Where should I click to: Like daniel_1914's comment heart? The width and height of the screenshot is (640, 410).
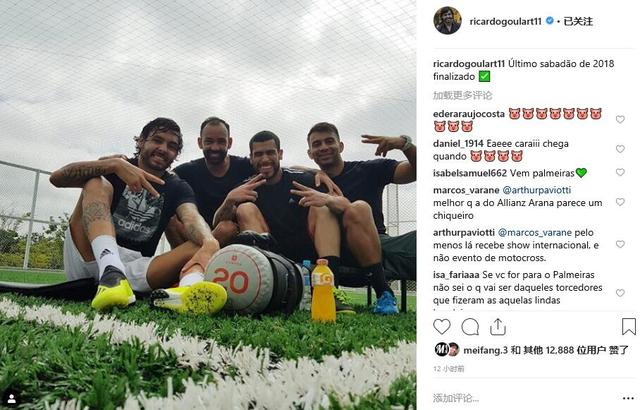pos(620,149)
